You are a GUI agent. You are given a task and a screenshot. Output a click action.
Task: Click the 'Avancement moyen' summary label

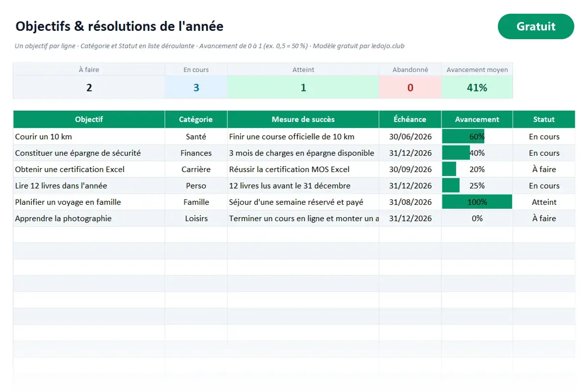click(477, 70)
